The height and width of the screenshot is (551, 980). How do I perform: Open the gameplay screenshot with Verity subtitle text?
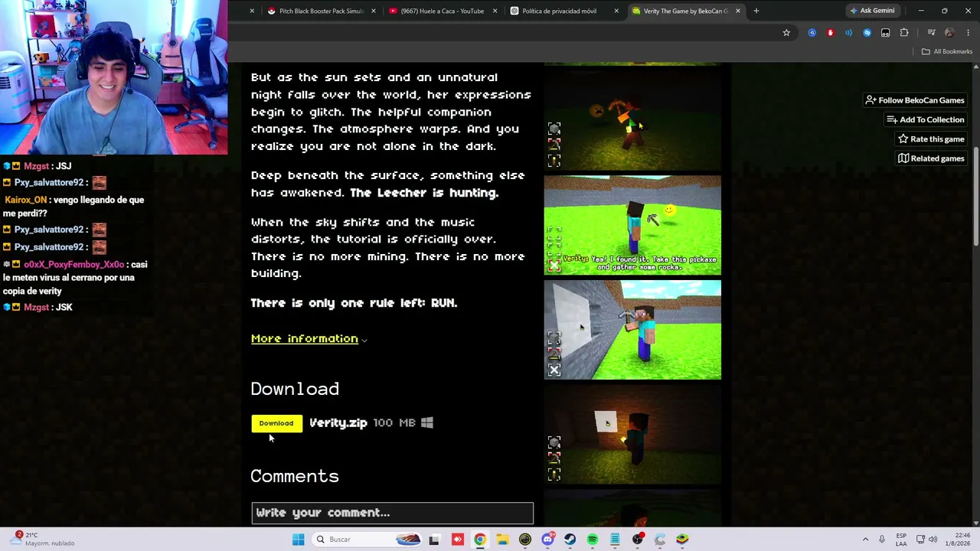pos(632,225)
